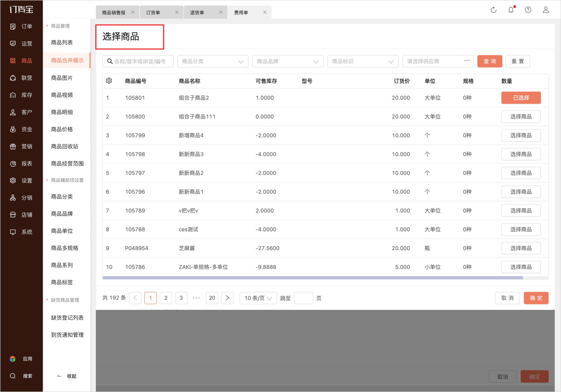
Task: Click the horizontal table scrollbar
Action: point(313,278)
